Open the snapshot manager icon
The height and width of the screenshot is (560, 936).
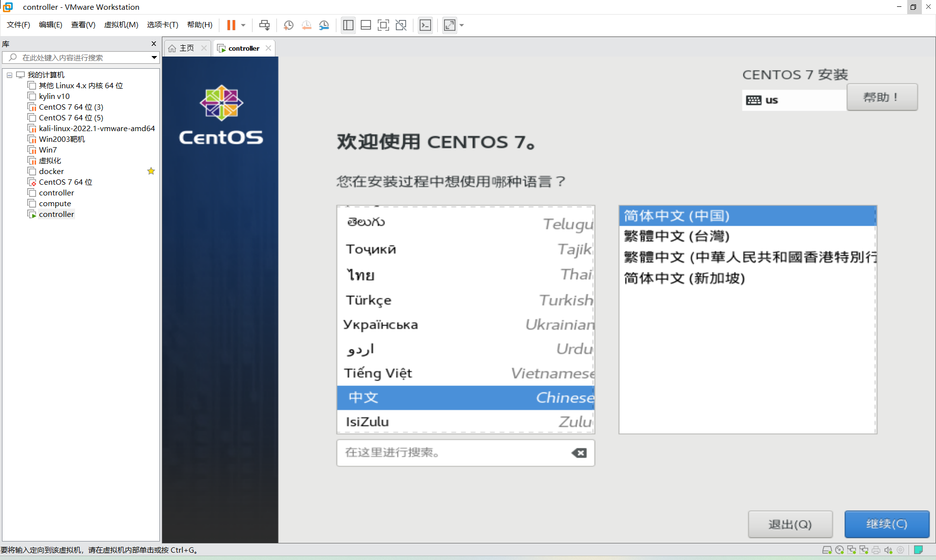point(324,25)
